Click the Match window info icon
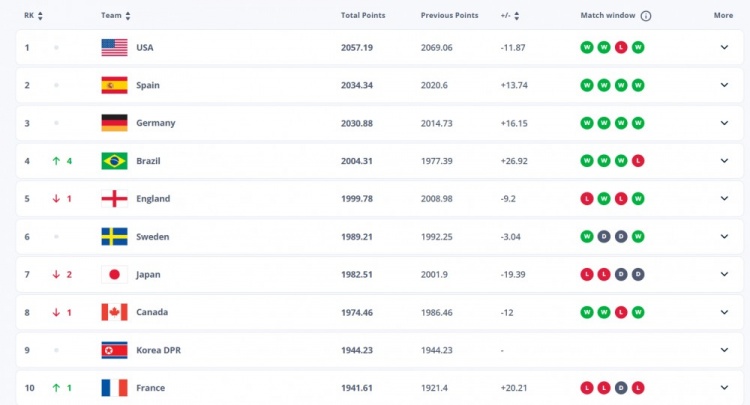Viewport: 750px width, 405px height. [646, 16]
